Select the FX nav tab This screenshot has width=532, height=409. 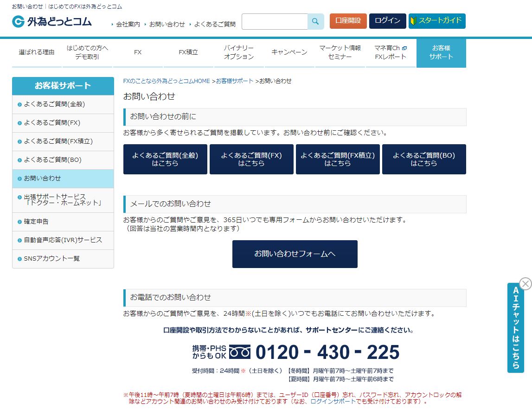tap(138, 52)
